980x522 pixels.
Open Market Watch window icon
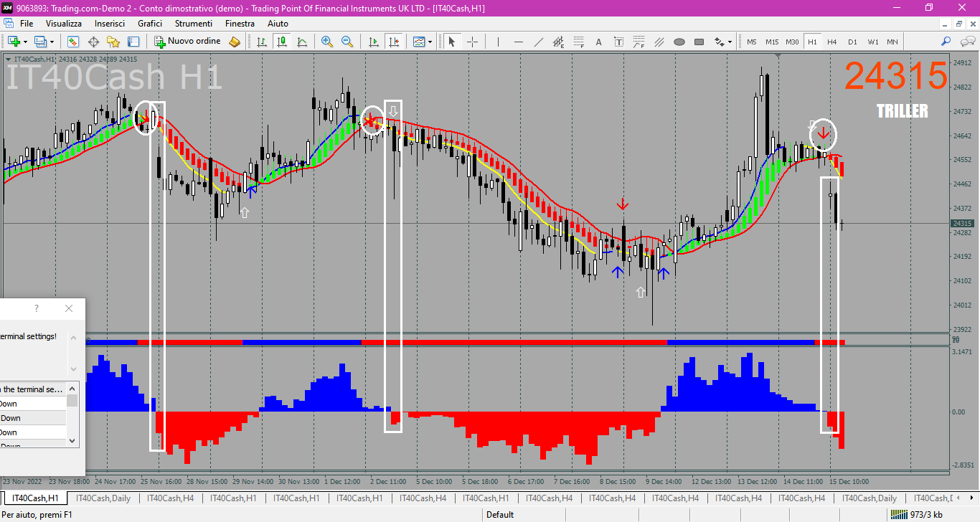pos(73,42)
